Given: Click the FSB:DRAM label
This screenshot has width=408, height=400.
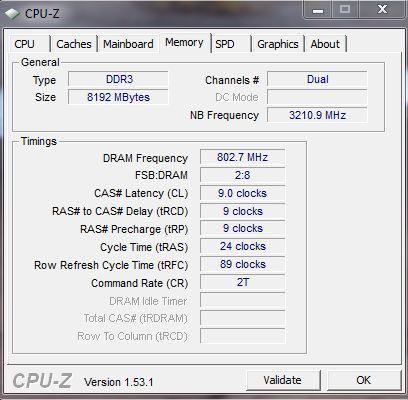Looking at the screenshot, I should point(161,175).
